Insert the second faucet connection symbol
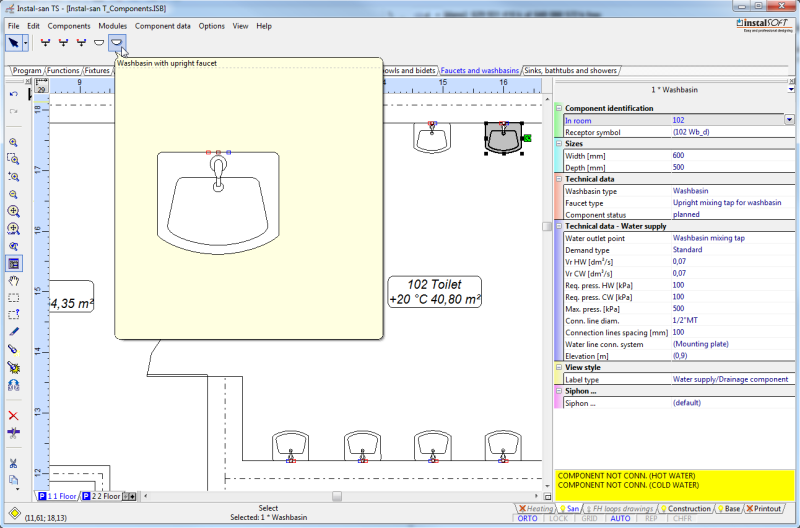Image resolution: width=800 pixels, height=528 pixels. tap(63, 43)
